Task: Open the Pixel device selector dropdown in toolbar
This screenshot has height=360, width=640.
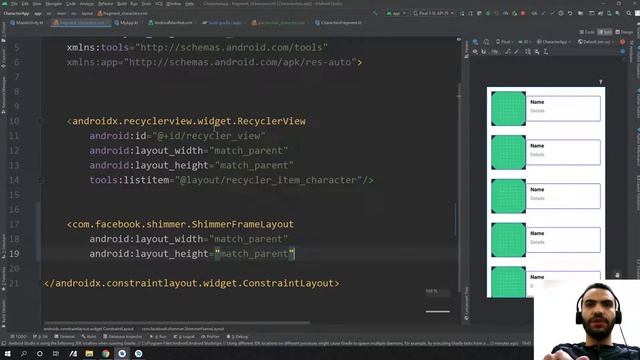Action: pos(433,13)
